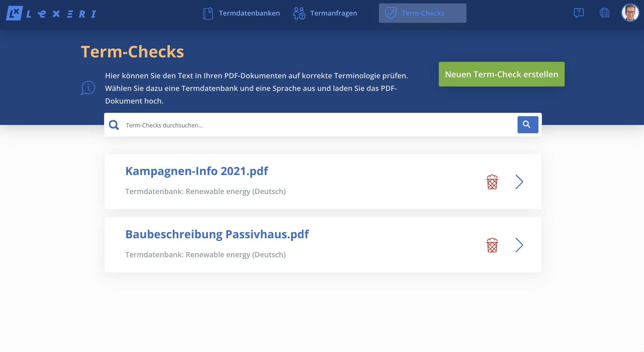Delete Kampagnen-Info 2021.pdf via trash icon
Viewport: 644px width, 352px height.
point(492,182)
